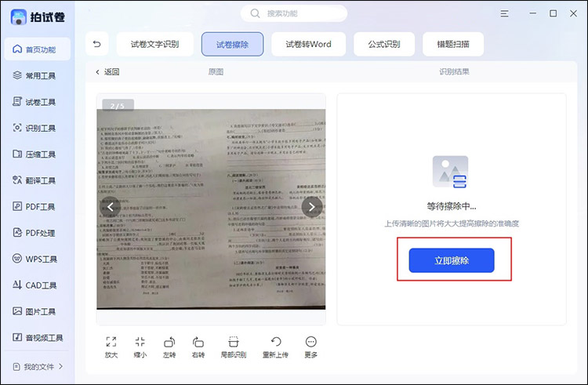
Task: Expand 我的文件 at the sidebar bottom
Action: click(38, 367)
